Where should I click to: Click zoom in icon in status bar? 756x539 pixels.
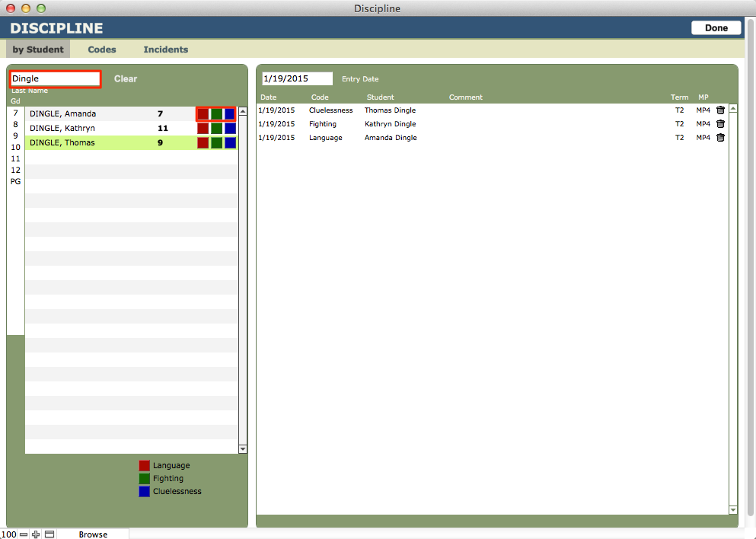coord(36,534)
